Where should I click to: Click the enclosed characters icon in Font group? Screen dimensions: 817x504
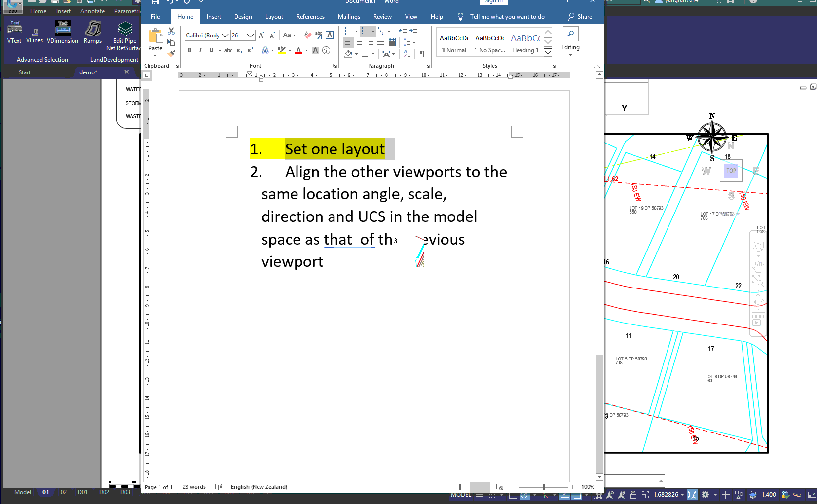pos(326,50)
